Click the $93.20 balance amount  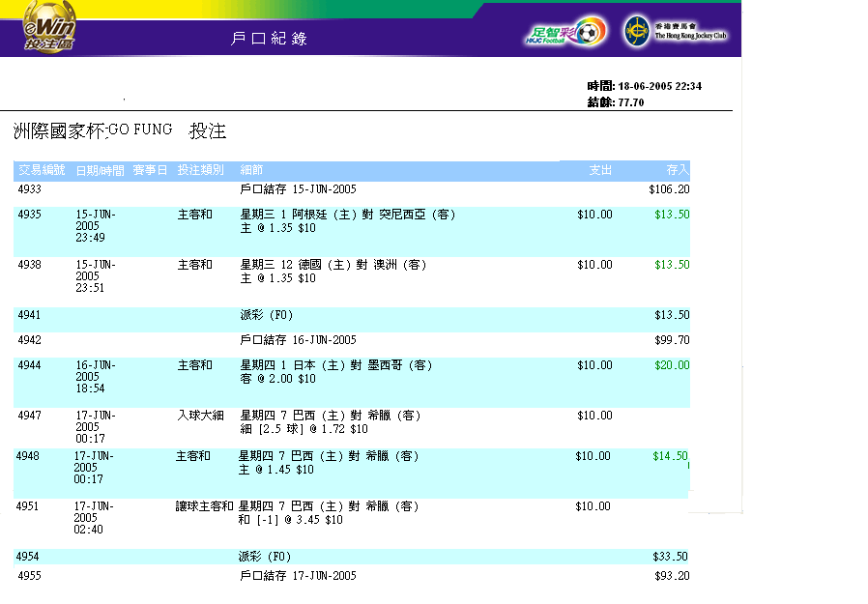672,576
